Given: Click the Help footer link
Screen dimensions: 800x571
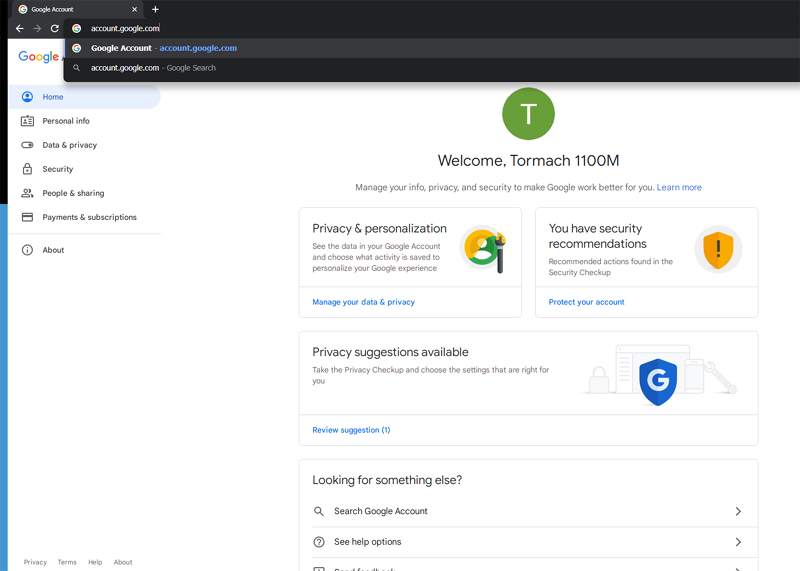Looking at the screenshot, I should point(95,562).
